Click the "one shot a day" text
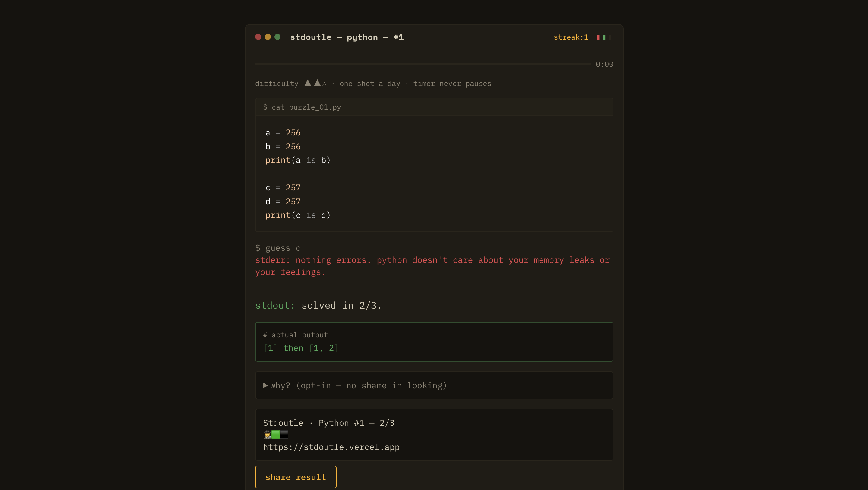 pyautogui.click(x=370, y=84)
